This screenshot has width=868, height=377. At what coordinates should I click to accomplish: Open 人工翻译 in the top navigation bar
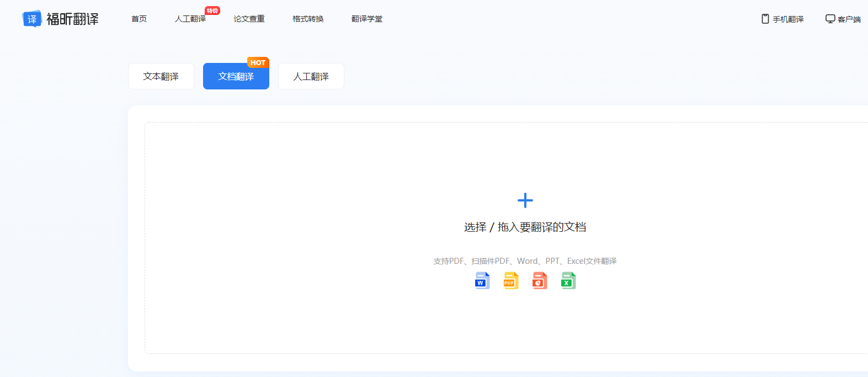point(190,19)
